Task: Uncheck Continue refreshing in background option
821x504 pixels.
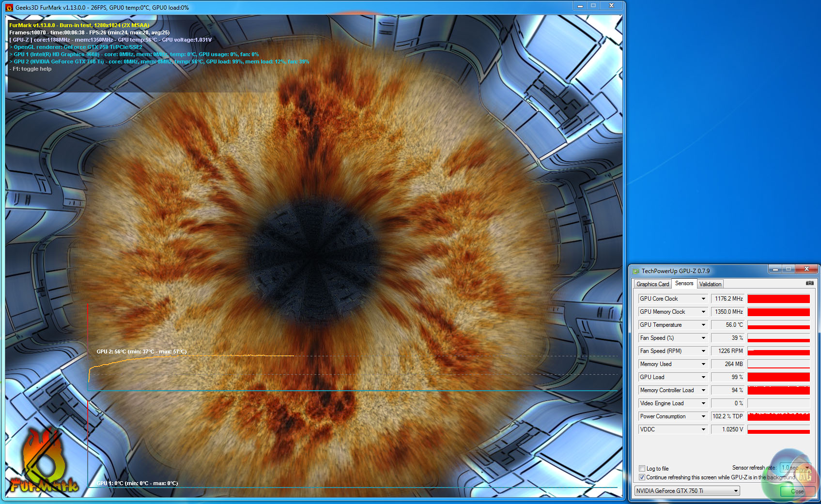Action: [642, 477]
